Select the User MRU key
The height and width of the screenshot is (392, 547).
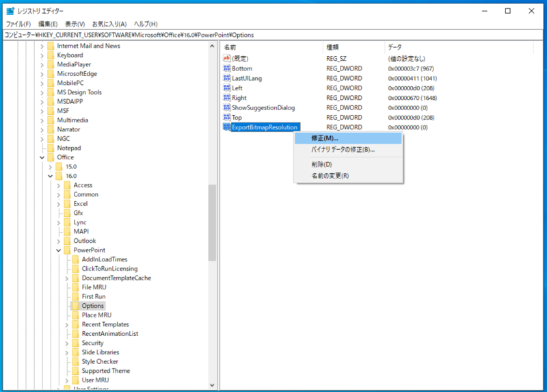[95, 380]
